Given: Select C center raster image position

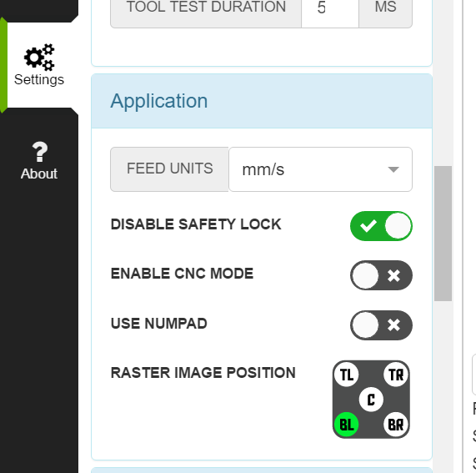Looking at the screenshot, I should pos(371,400).
